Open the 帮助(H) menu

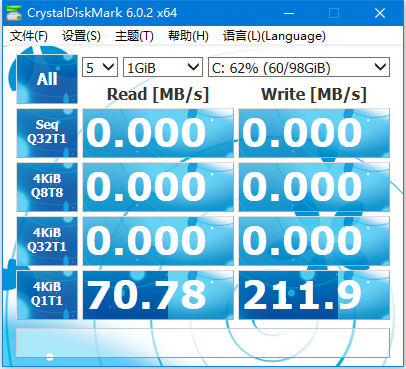click(188, 36)
